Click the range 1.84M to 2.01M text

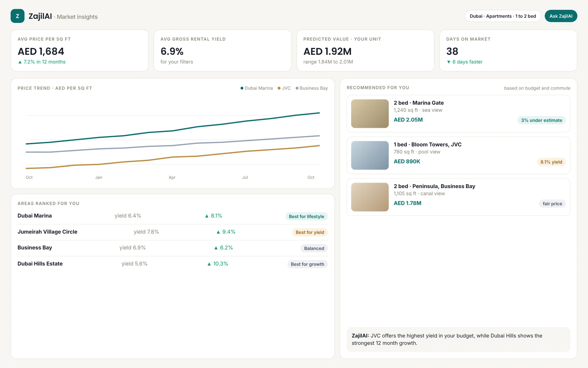click(328, 62)
